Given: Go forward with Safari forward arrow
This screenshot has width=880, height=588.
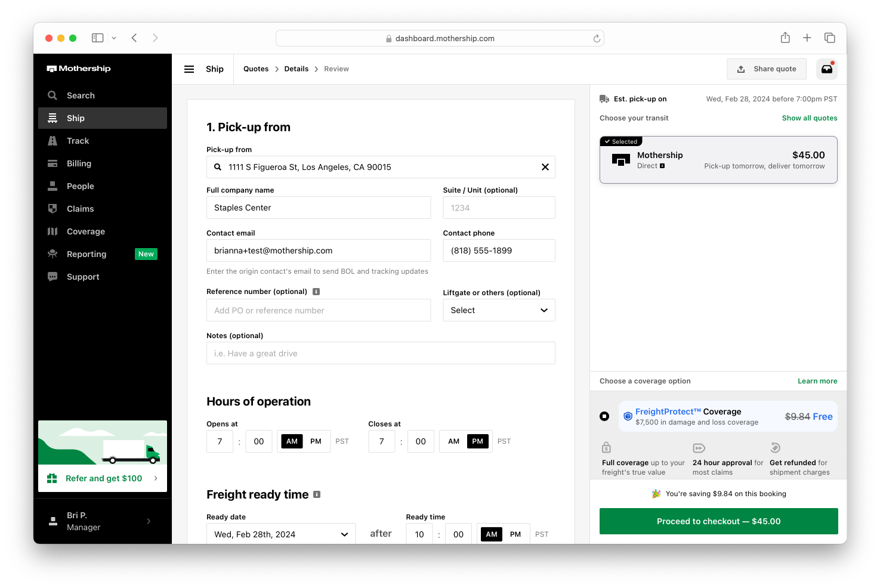Looking at the screenshot, I should tap(155, 38).
